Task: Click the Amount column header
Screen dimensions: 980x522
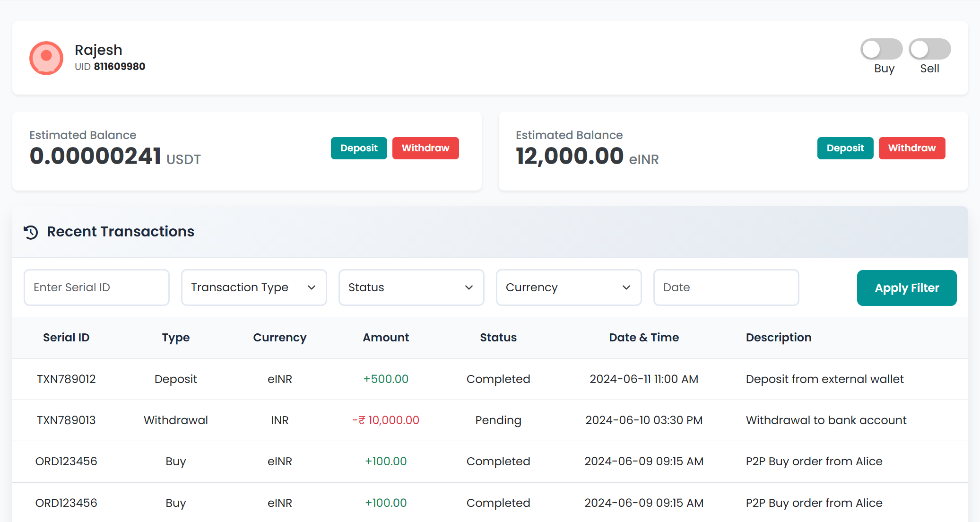Action: [386, 338]
